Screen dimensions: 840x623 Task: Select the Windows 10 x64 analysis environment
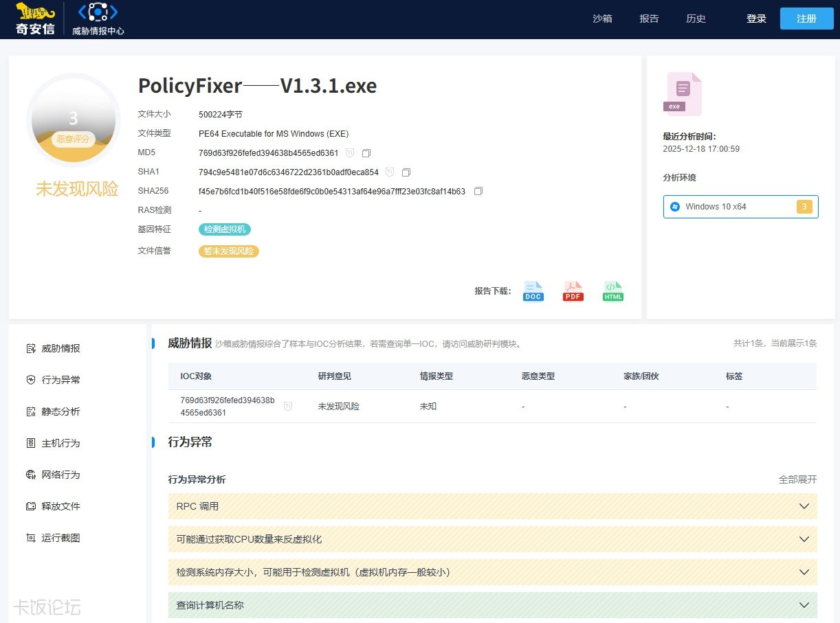click(x=740, y=206)
